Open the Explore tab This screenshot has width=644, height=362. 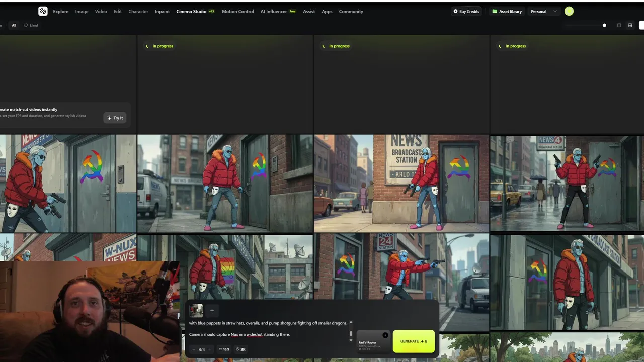[61, 11]
